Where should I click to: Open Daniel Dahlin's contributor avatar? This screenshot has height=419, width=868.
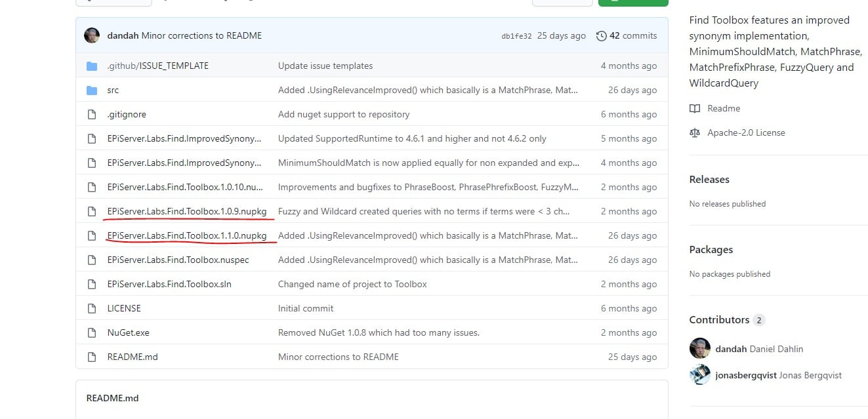pos(699,348)
